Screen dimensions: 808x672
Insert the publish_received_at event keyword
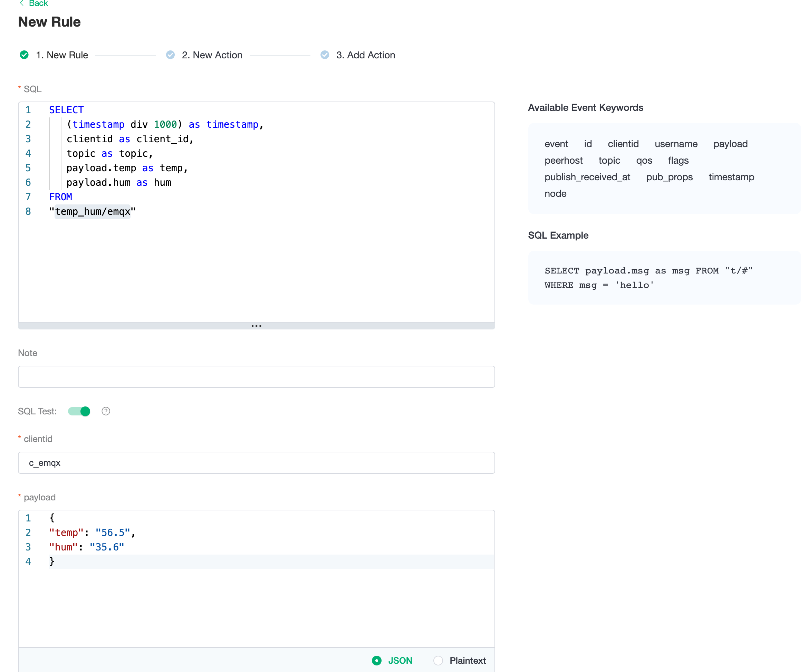coord(587,177)
